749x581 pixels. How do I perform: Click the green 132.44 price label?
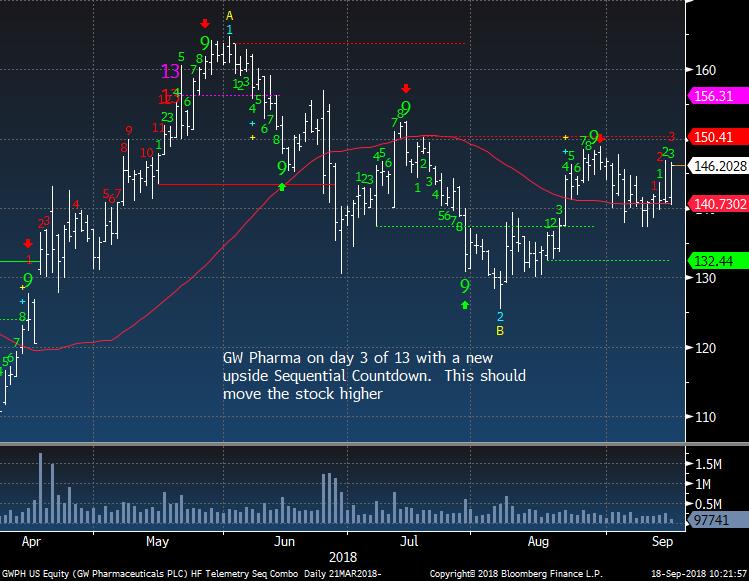point(717,261)
